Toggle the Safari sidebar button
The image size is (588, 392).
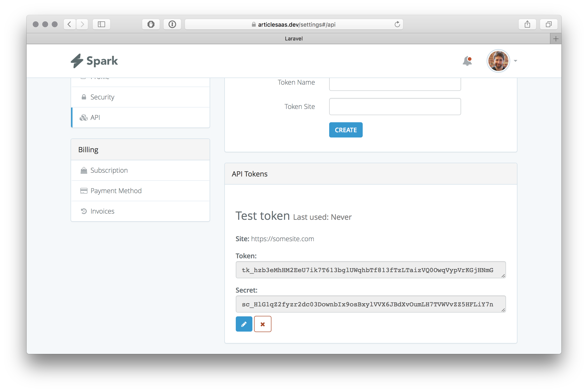click(101, 24)
